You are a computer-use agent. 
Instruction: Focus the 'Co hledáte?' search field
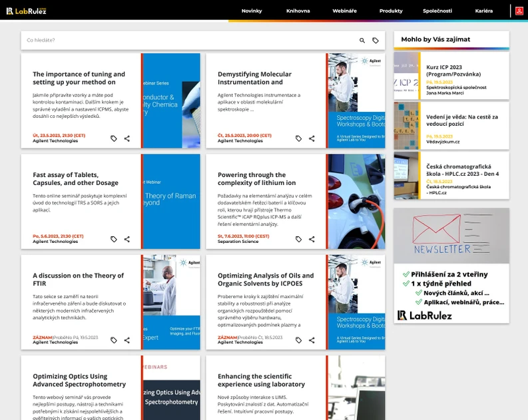(190, 40)
